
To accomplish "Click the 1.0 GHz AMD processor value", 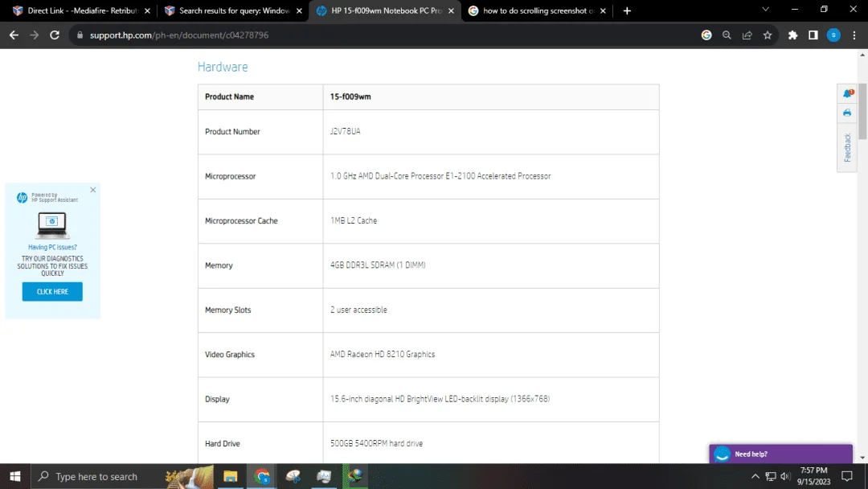I will pyautogui.click(x=440, y=176).
